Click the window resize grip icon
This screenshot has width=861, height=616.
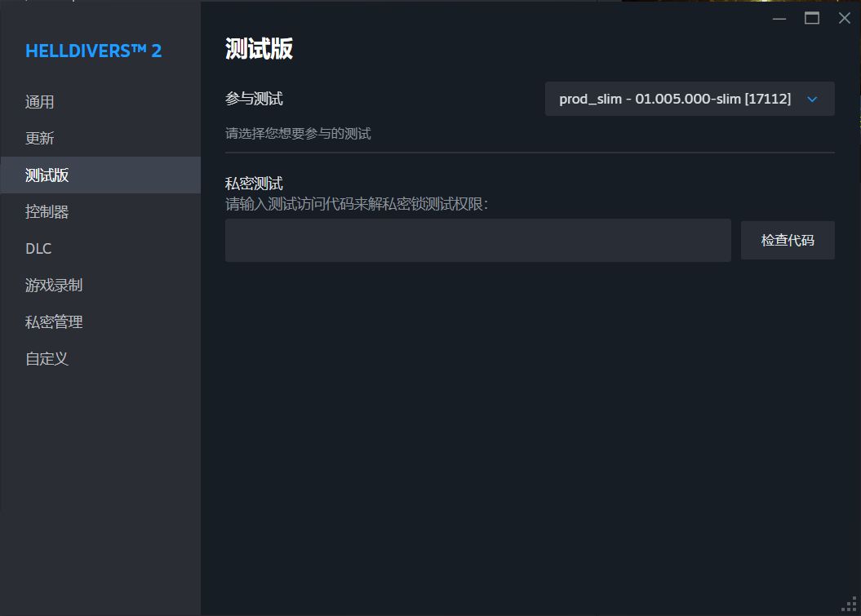click(850, 605)
